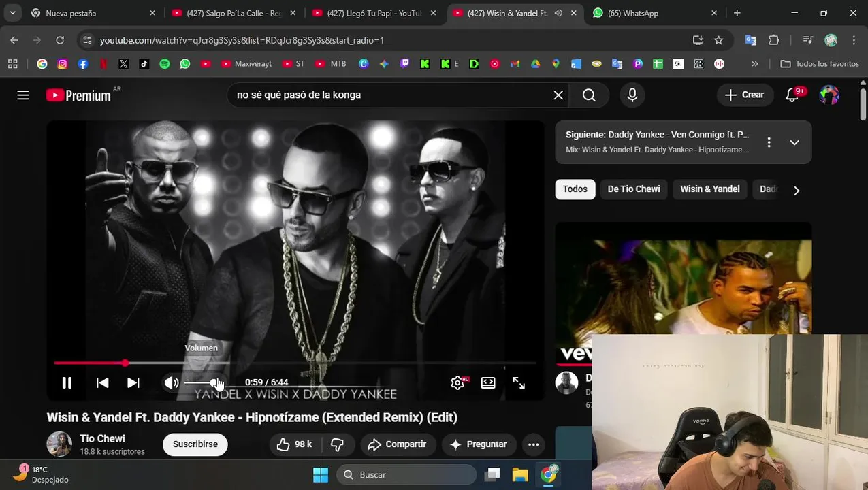Show more filter chips with arrow
Screen dimensions: 868x490
[797, 190]
